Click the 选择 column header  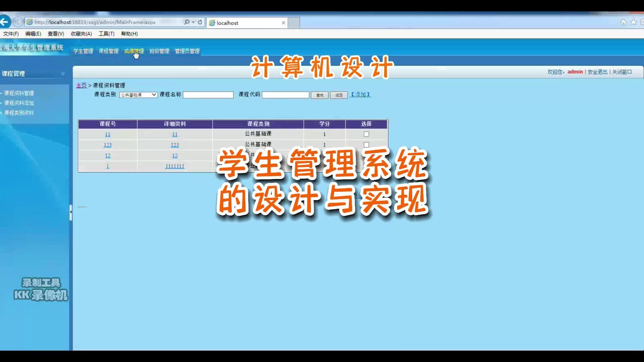[366, 124]
